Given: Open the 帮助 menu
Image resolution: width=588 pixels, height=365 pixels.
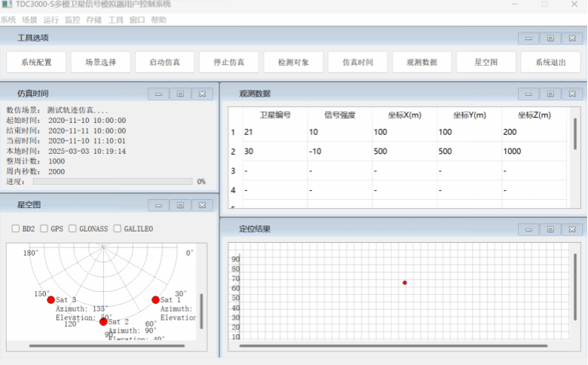Looking at the screenshot, I should pyautogui.click(x=158, y=20).
